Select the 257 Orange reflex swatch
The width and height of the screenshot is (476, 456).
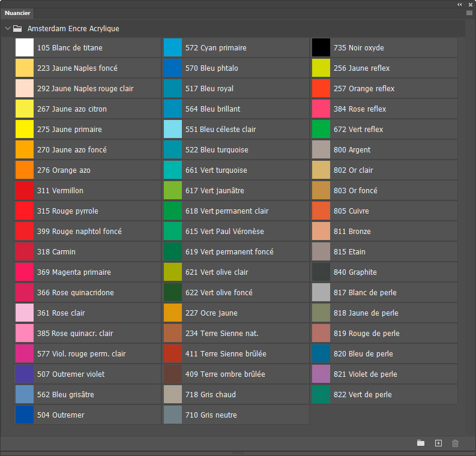[x=321, y=88]
